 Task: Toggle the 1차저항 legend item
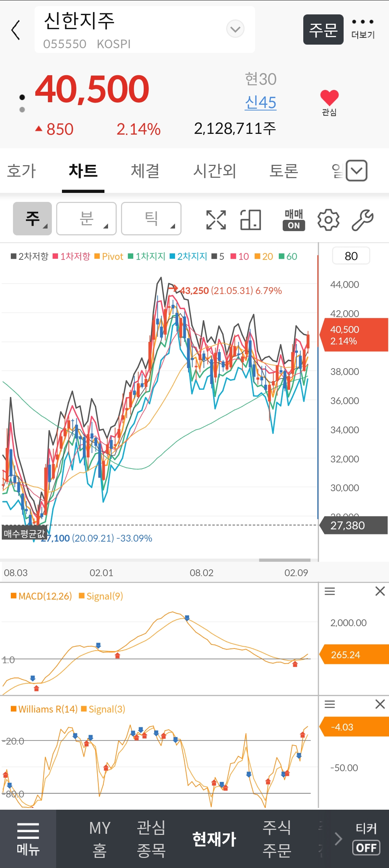(71, 256)
